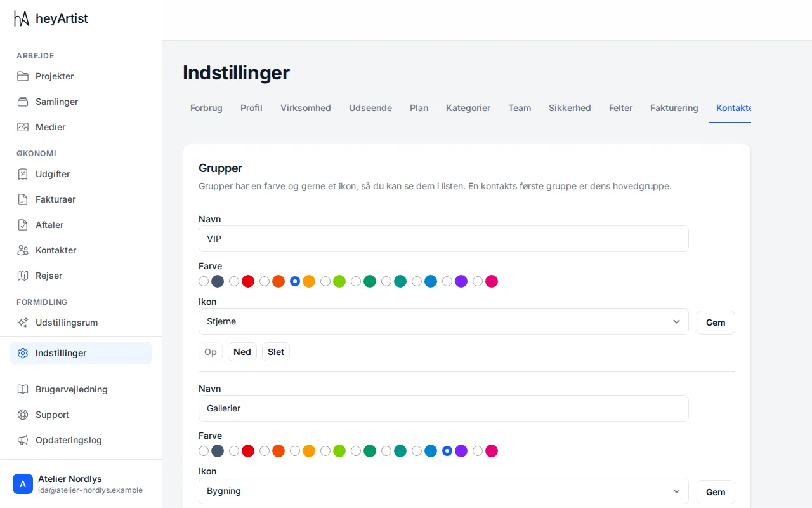
Task: Open the Kategorier tab
Action: (468, 108)
